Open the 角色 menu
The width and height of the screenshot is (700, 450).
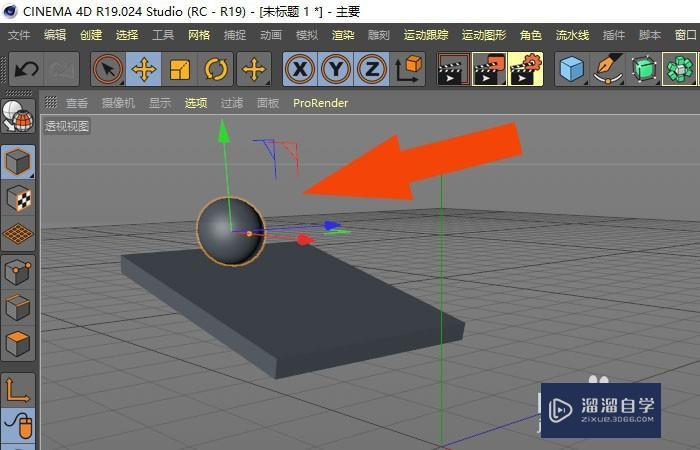coord(531,35)
